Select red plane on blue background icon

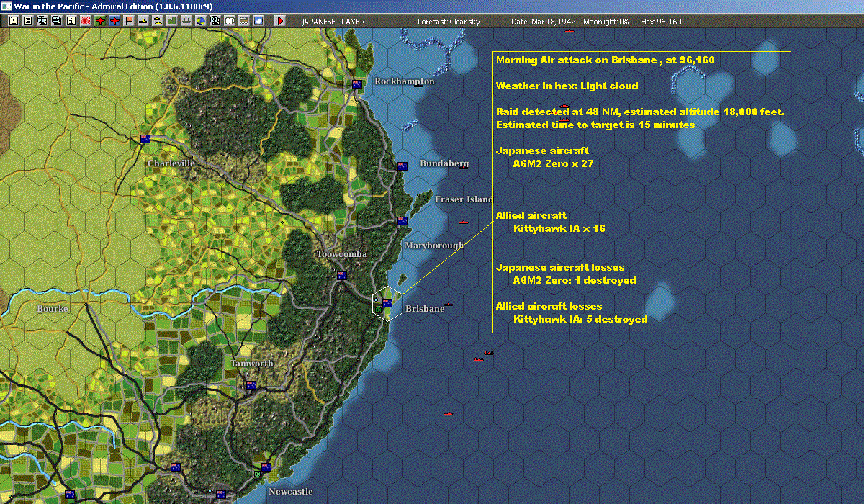[114, 21]
